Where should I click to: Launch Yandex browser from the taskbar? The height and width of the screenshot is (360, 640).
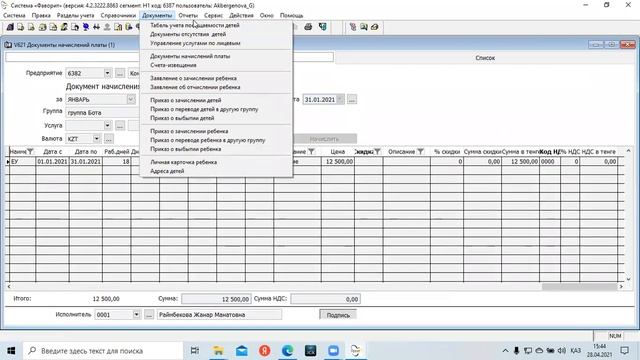click(x=264, y=351)
